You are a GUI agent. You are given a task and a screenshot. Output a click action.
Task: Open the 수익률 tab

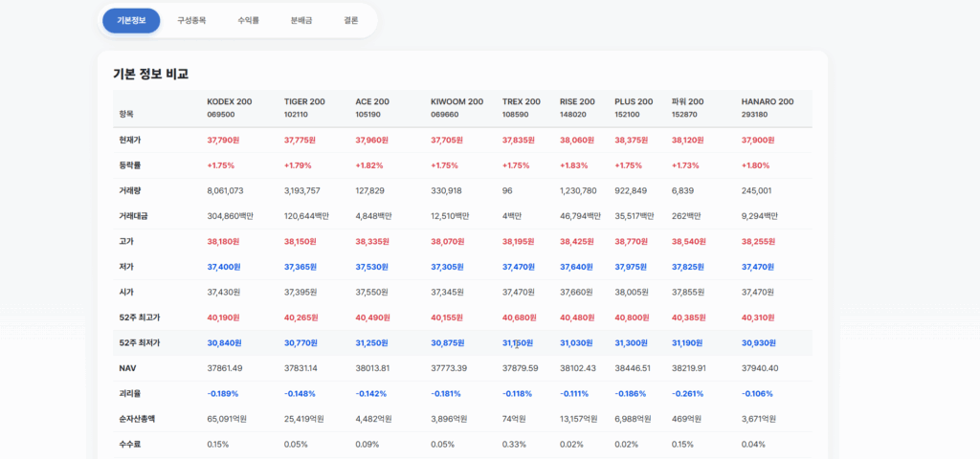click(x=248, y=21)
